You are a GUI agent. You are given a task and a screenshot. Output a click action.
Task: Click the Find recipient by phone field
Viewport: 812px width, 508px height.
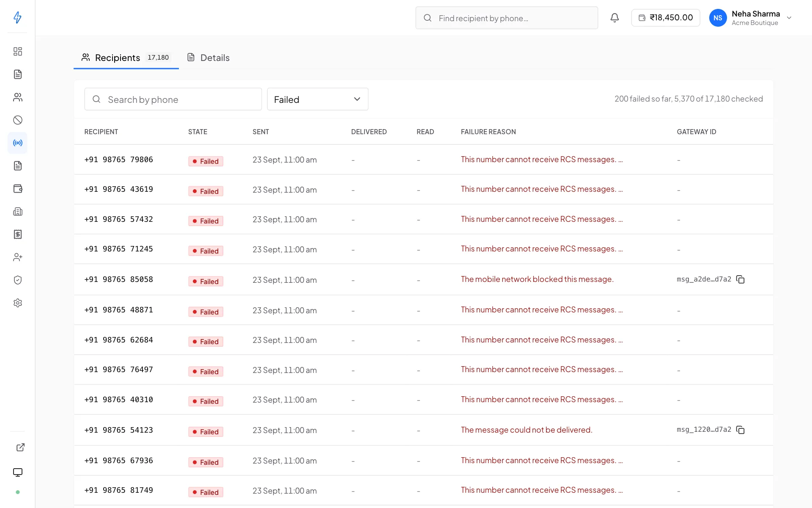point(507,18)
